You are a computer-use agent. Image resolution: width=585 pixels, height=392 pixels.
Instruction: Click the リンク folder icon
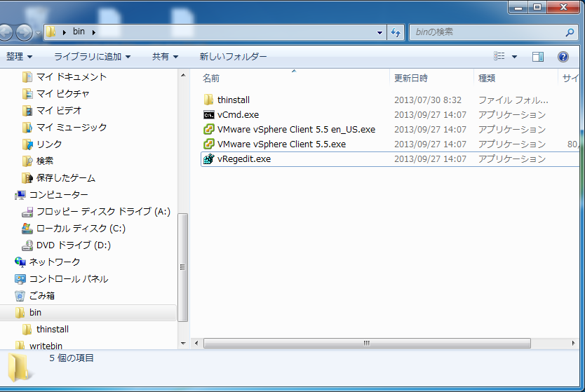(x=27, y=144)
